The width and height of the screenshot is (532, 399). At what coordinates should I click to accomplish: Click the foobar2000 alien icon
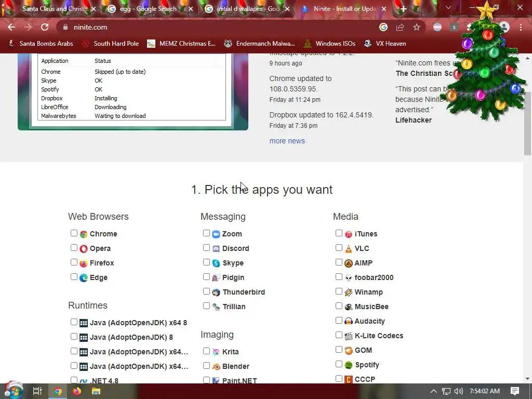coord(349,278)
